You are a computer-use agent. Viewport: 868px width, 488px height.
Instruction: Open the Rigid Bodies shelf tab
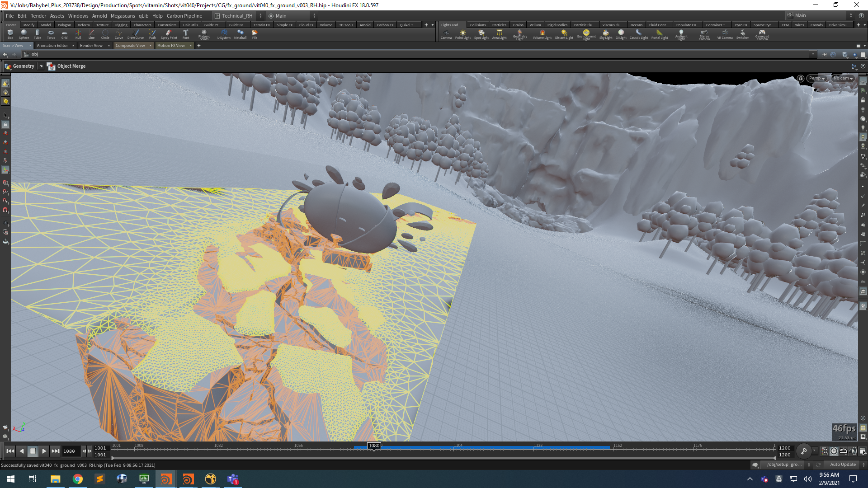pyautogui.click(x=557, y=25)
